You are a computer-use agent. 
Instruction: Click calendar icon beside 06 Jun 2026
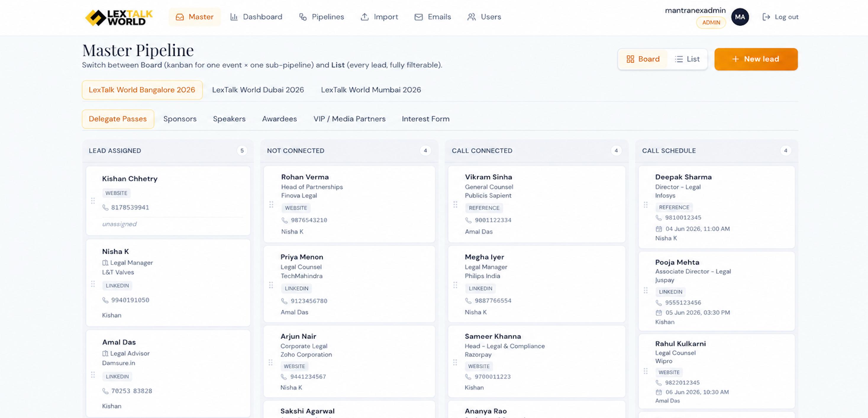point(659,392)
